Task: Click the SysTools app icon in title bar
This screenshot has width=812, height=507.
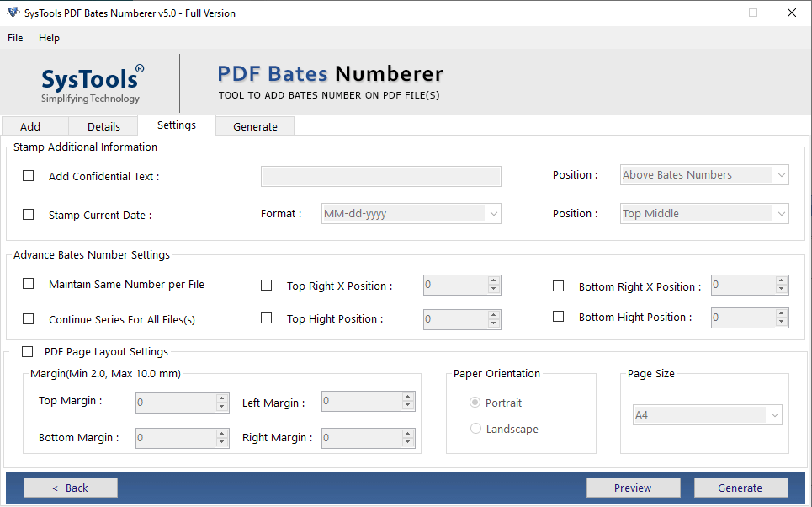Action: click(12, 13)
